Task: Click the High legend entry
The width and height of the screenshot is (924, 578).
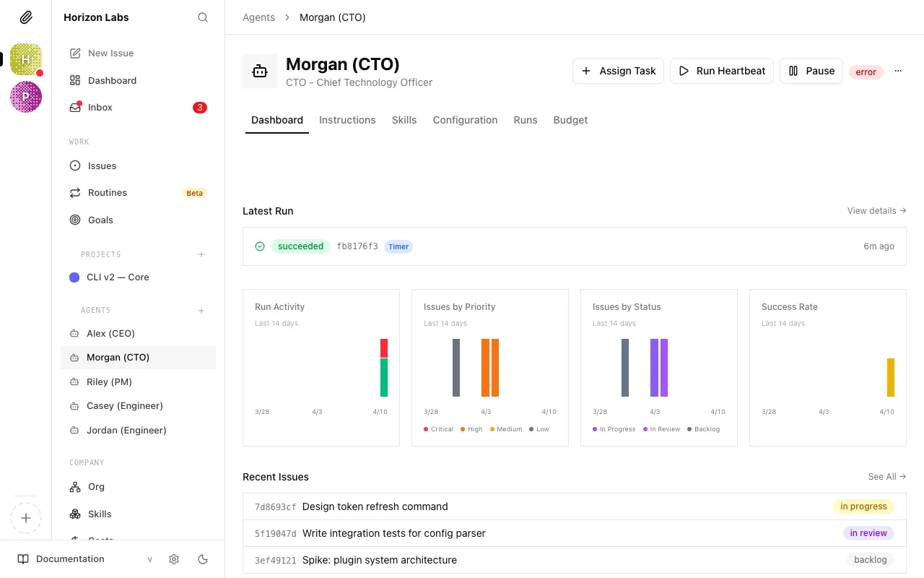Action: point(471,429)
